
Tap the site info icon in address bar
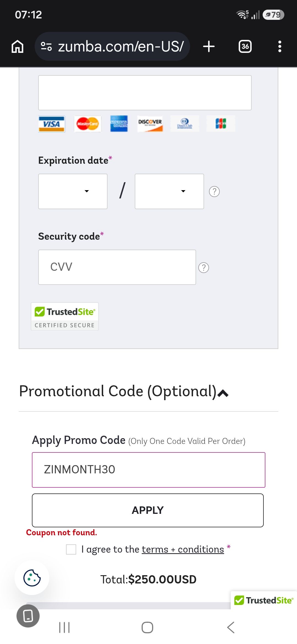click(x=46, y=46)
